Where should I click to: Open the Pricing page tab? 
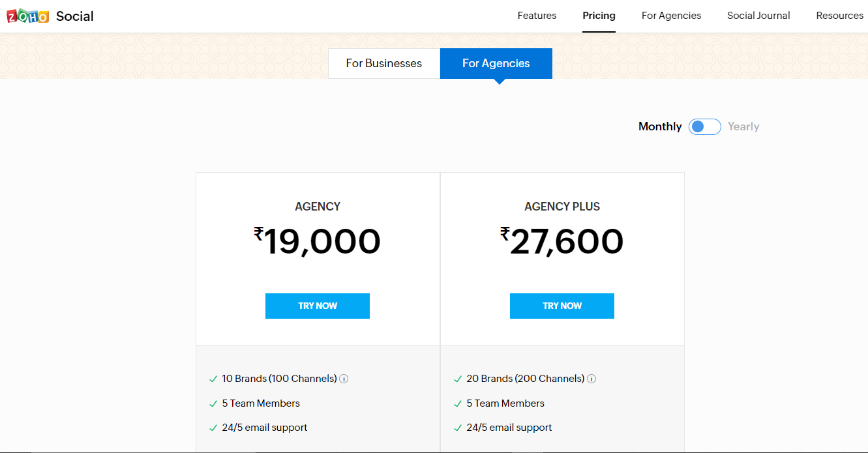(x=599, y=16)
